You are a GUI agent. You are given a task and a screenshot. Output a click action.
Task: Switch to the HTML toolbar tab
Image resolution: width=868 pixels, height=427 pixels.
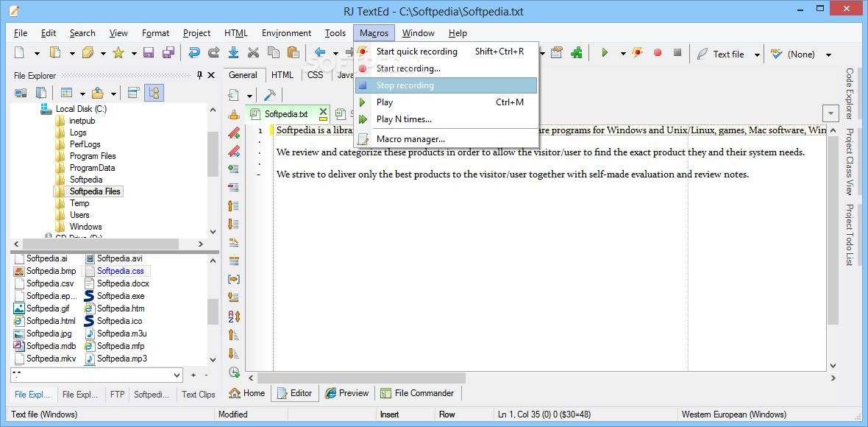tap(282, 75)
